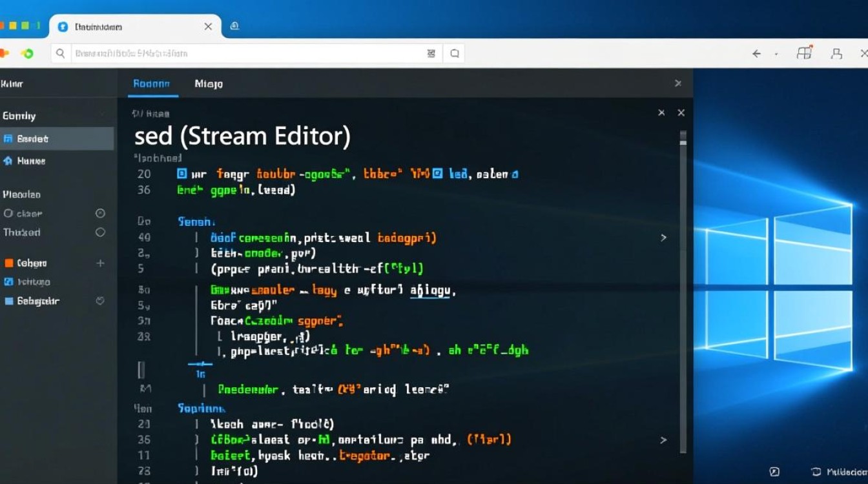Click the back arrow in the browser toolbar

pyautogui.click(x=756, y=54)
